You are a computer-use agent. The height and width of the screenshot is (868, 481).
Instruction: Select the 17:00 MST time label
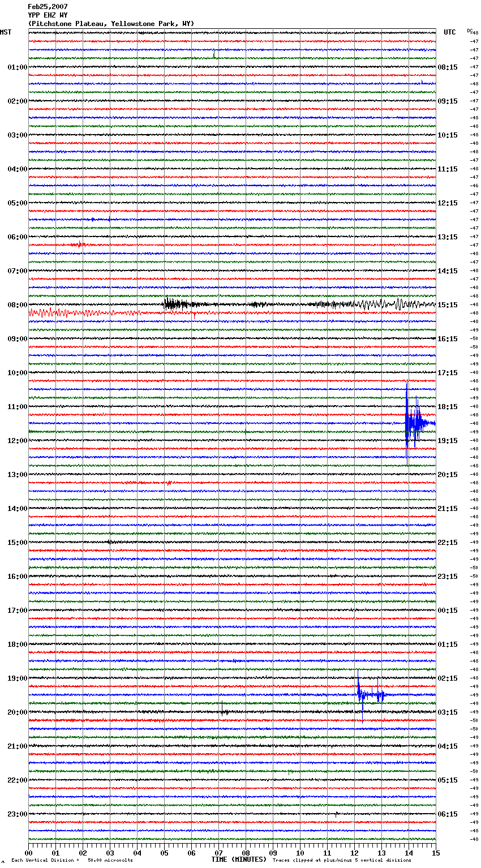[x=18, y=611]
